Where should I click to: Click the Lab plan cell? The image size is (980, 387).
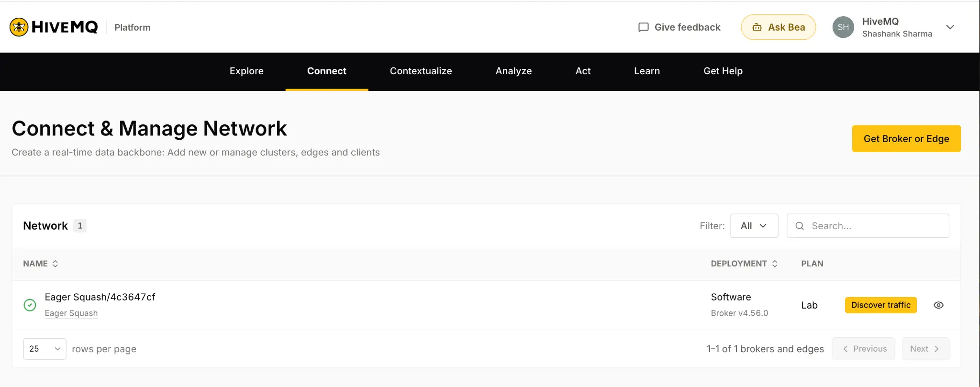click(x=809, y=305)
